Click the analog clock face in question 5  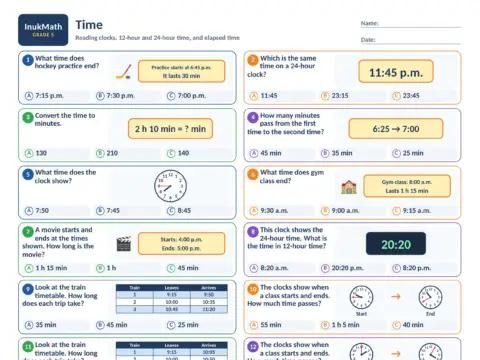(170, 186)
